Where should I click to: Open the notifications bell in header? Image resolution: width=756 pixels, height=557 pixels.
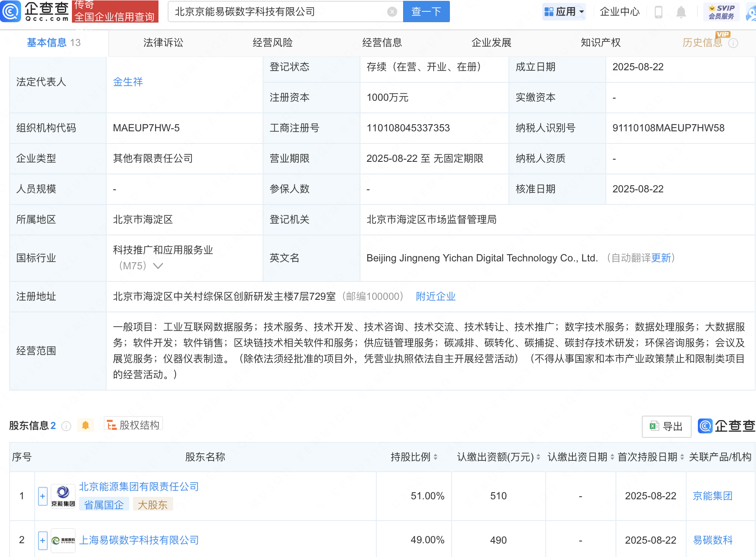[681, 12]
